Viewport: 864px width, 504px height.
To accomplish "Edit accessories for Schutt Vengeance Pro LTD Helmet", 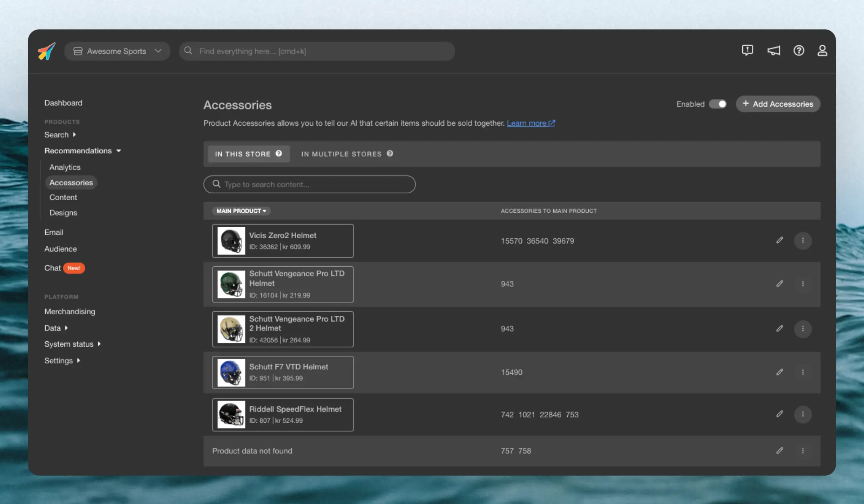I will coord(780,284).
